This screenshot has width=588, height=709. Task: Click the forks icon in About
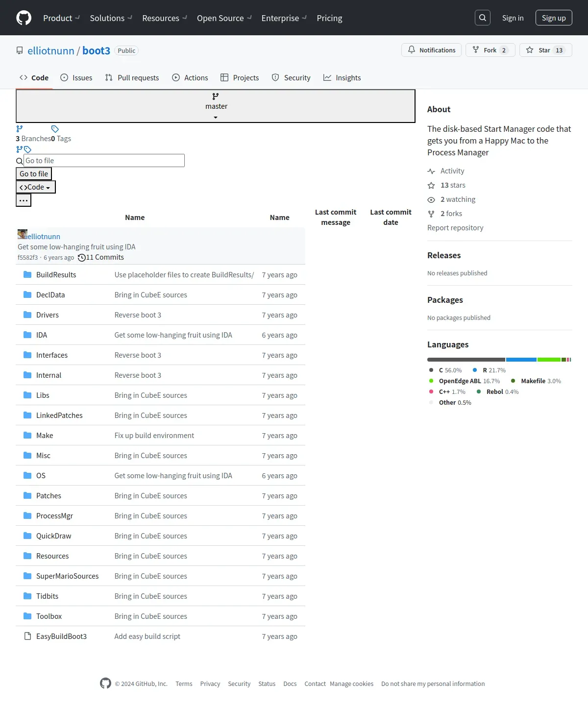tap(431, 214)
